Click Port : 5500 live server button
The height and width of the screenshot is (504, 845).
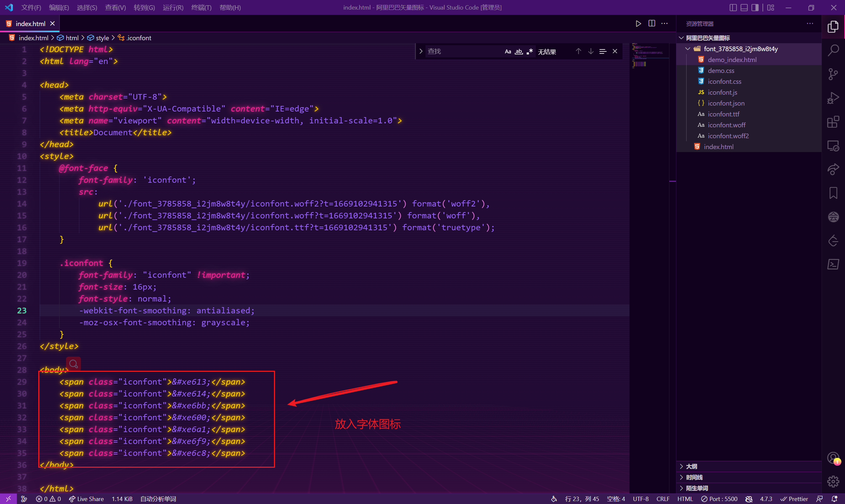tap(719, 499)
